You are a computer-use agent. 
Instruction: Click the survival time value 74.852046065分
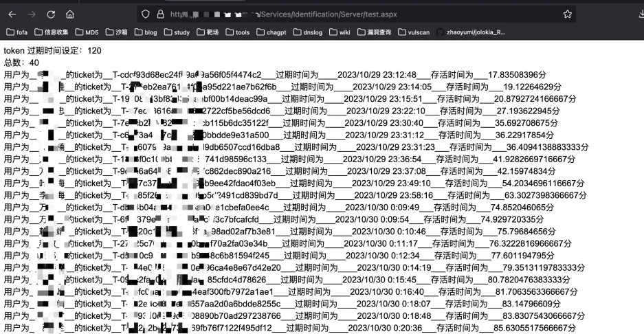click(x=522, y=207)
